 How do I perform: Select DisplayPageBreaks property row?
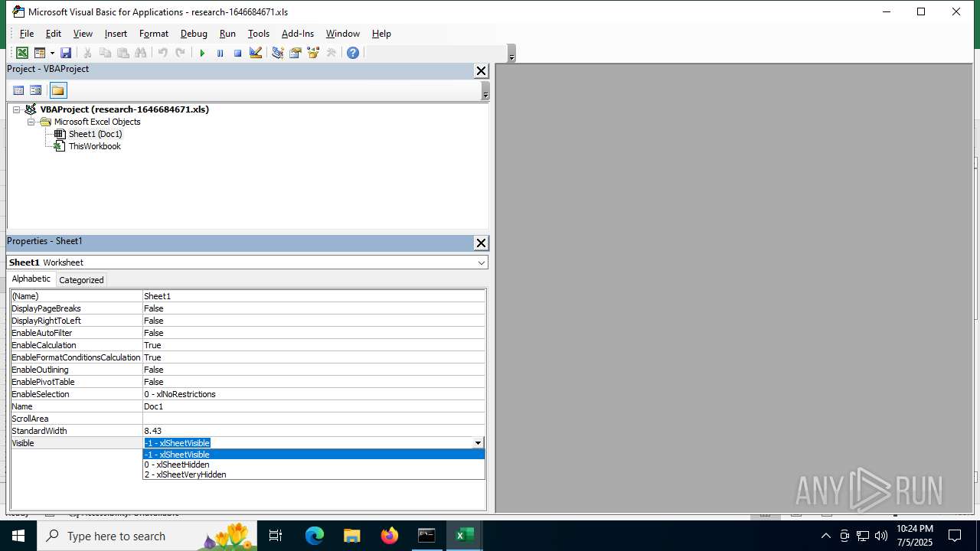pos(248,308)
